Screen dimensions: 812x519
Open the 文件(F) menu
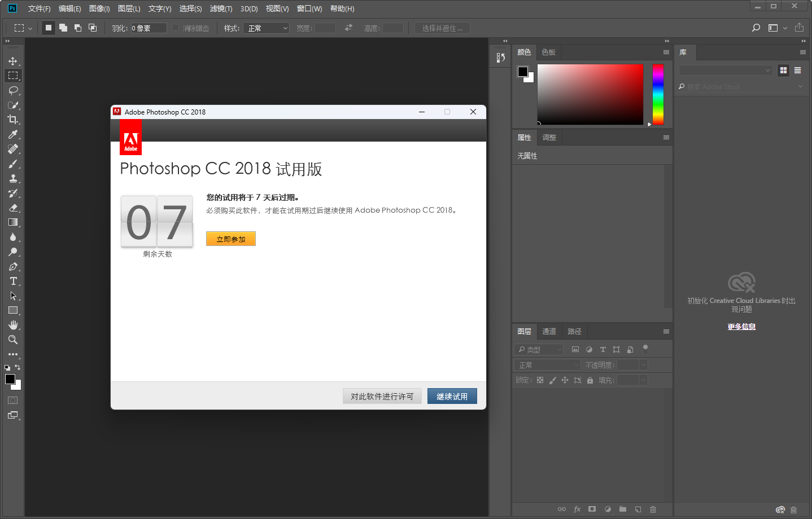point(39,8)
